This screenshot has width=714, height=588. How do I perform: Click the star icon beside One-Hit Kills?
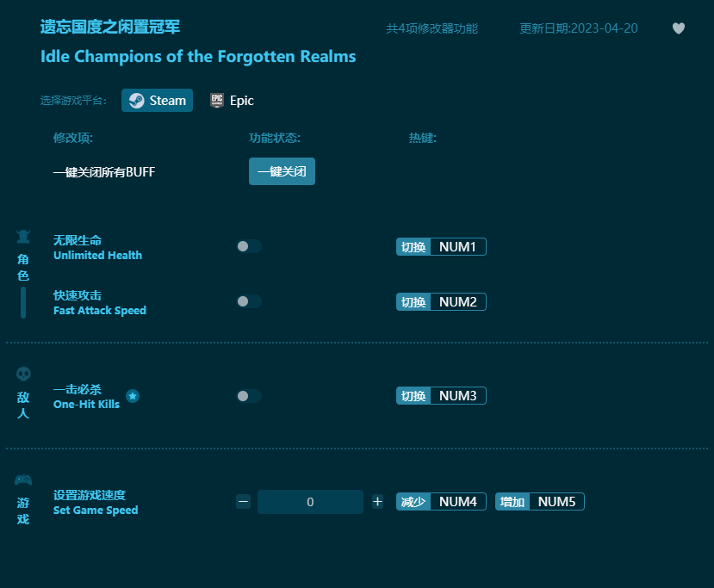click(x=133, y=396)
